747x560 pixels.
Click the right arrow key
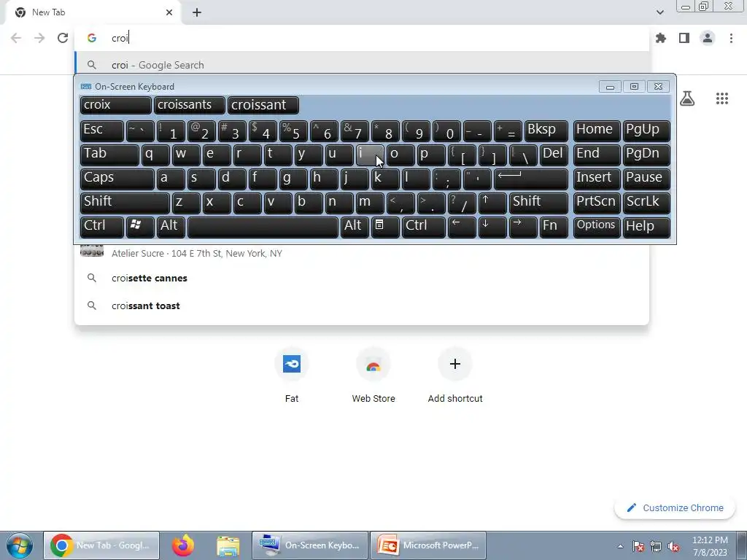[522, 227]
